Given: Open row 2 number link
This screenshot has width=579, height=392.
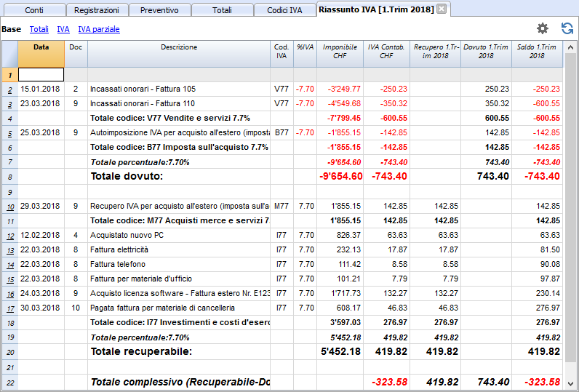Looking at the screenshot, I should coord(10,89).
